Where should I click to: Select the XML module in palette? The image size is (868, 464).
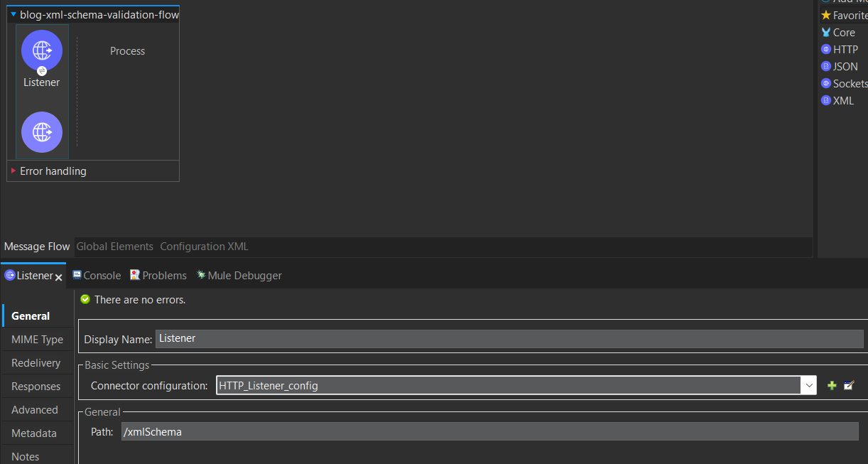coord(842,101)
